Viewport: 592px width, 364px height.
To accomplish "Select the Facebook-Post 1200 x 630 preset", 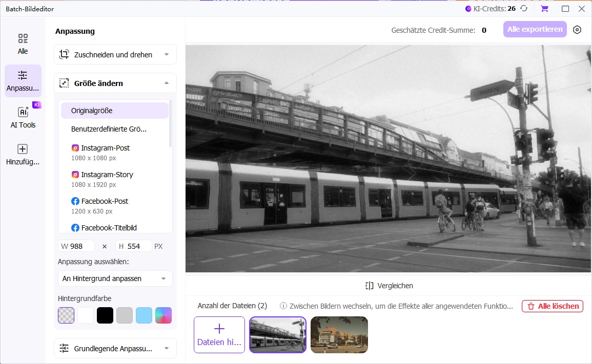I will coord(115,206).
